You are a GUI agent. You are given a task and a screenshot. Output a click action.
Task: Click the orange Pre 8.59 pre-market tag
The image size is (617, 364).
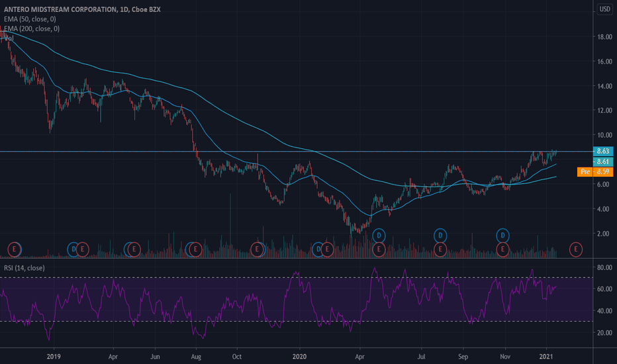point(595,171)
